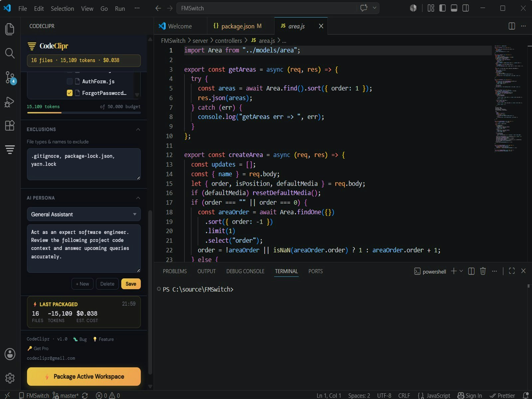Split the terminal
532x399 pixels.
471,271
